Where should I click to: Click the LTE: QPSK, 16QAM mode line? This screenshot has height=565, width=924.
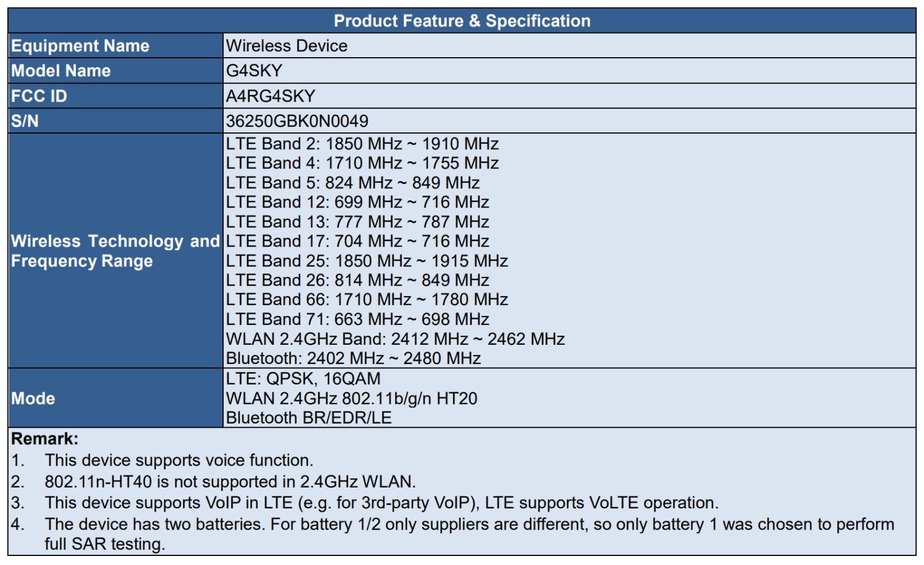[303, 379]
